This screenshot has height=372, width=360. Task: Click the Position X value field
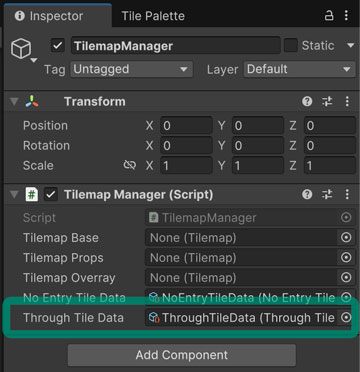(186, 126)
